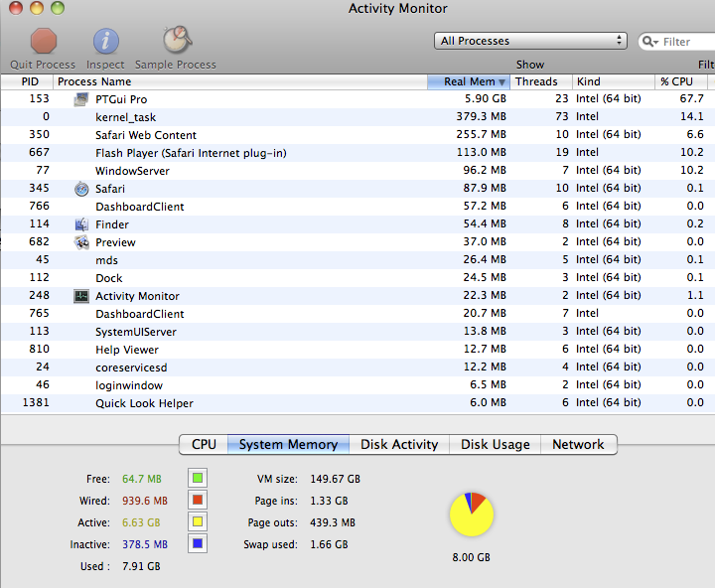Open the All Processes dropdown
Screen dimensions: 715x588
pos(530,41)
